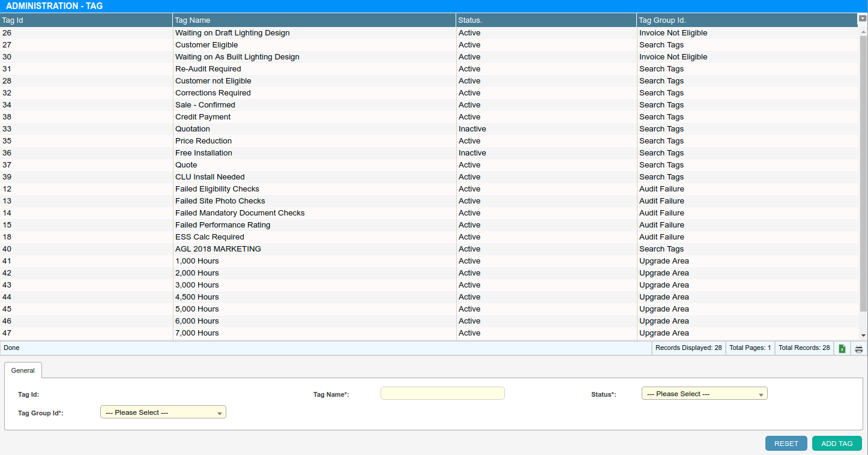Switch to the General tab
Screen dimensions: 868x455
[x=23, y=370]
